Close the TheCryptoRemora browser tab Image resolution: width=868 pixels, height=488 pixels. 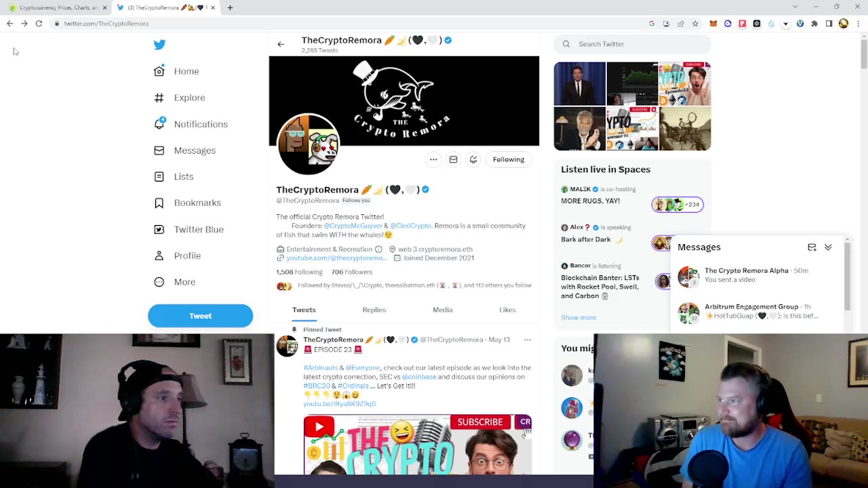point(213,7)
